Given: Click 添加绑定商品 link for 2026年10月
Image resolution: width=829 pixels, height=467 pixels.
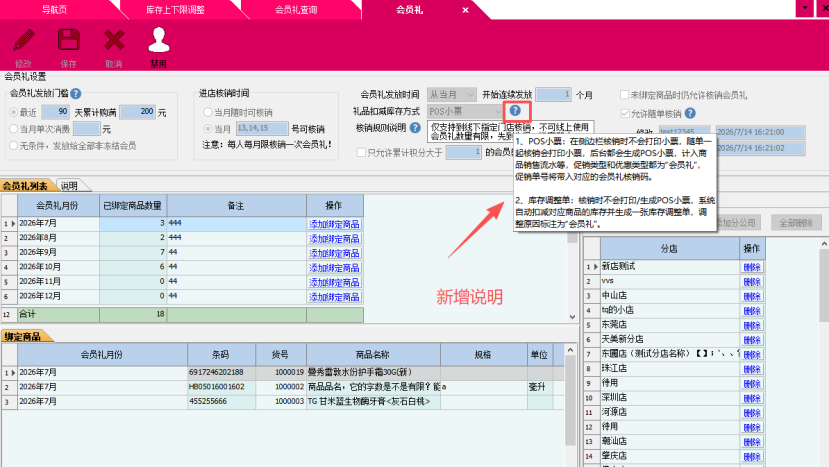Looking at the screenshot, I should (334, 268).
